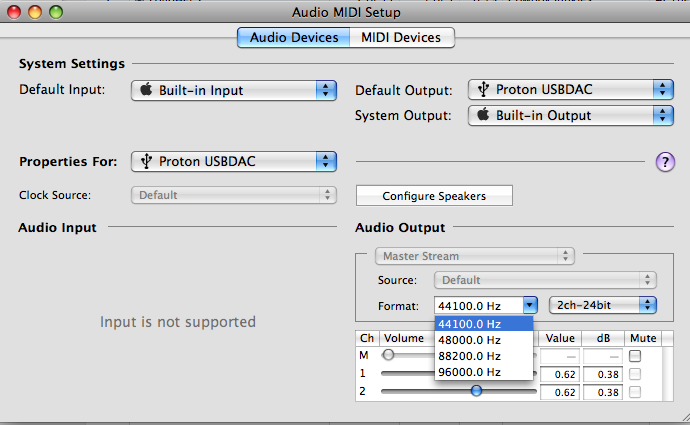Toggle the Mute checkbox for channel 1
Image resolution: width=690 pixels, height=425 pixels.
[x=635, y=374]
